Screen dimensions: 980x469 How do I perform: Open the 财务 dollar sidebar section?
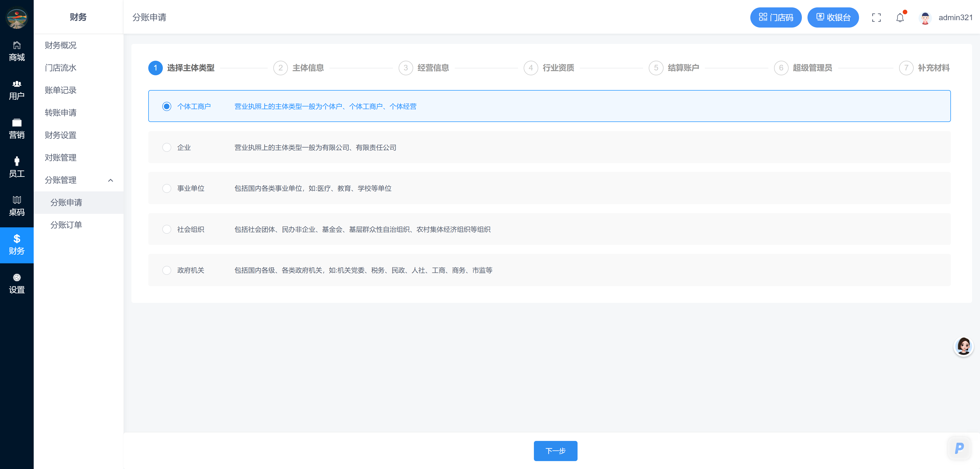pyautogui.click(x=17, y=245)
